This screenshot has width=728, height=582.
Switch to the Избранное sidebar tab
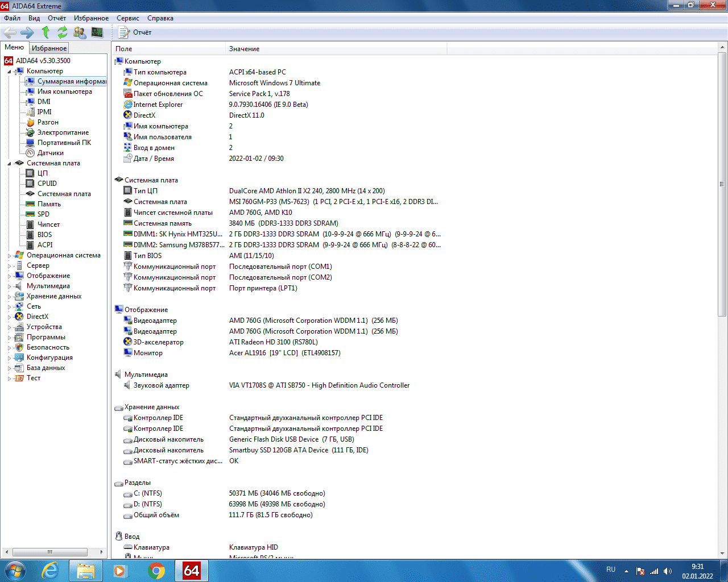point(49,48)
